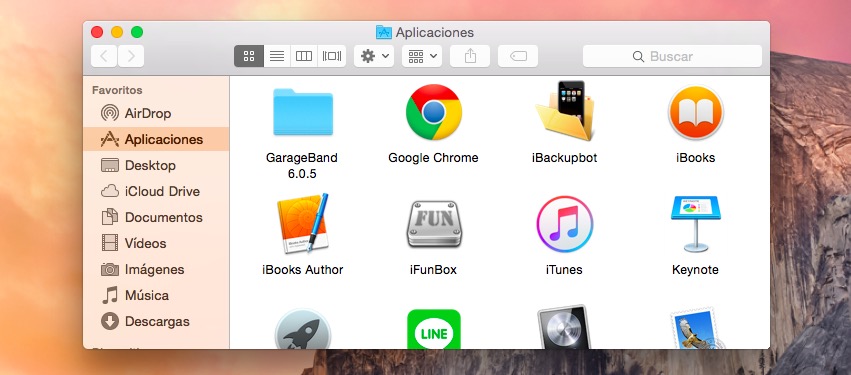The height and width of the screenshot is (375, 851).
Task: Click the Documentos sidebar icon
Action: (110, 217)
